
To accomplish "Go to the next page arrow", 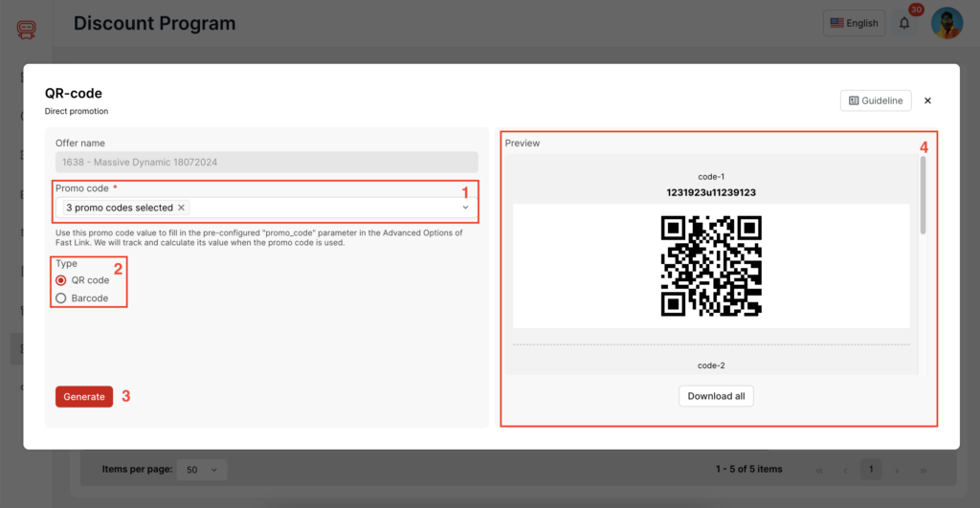I will point(896,471).
